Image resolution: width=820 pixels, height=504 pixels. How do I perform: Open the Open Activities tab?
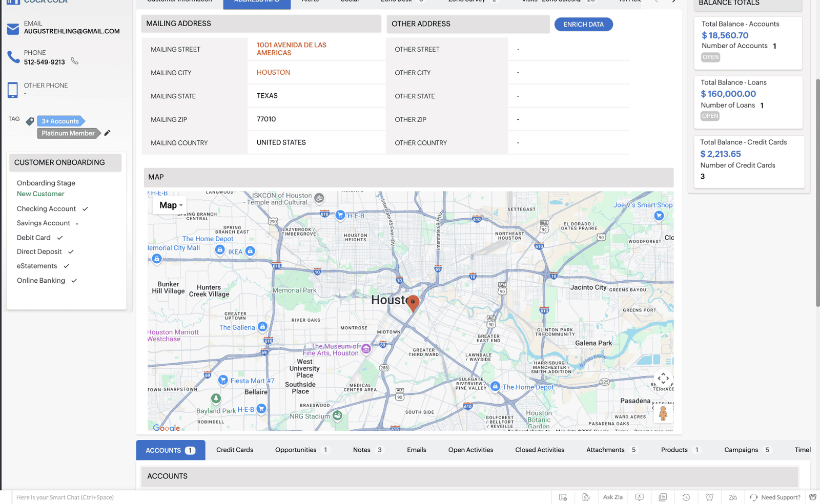(471, 450)
